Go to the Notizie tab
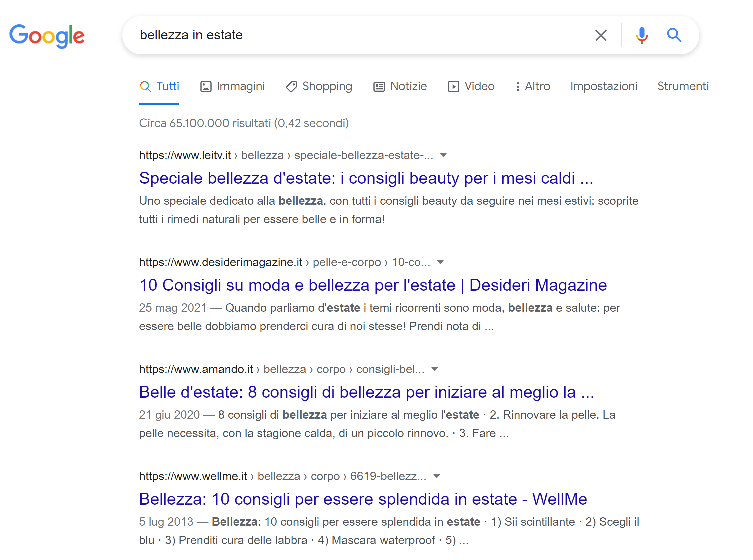 400,86
